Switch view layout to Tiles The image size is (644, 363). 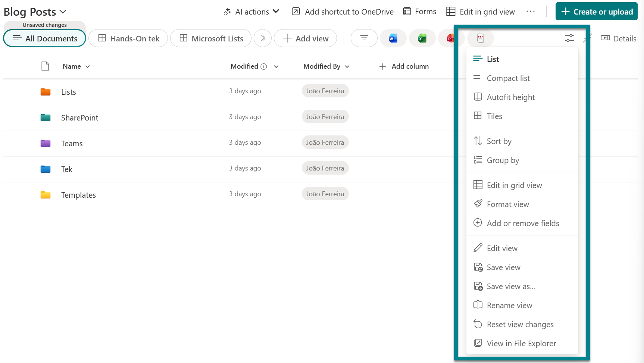pyautogui.click(x=495, y=116)
